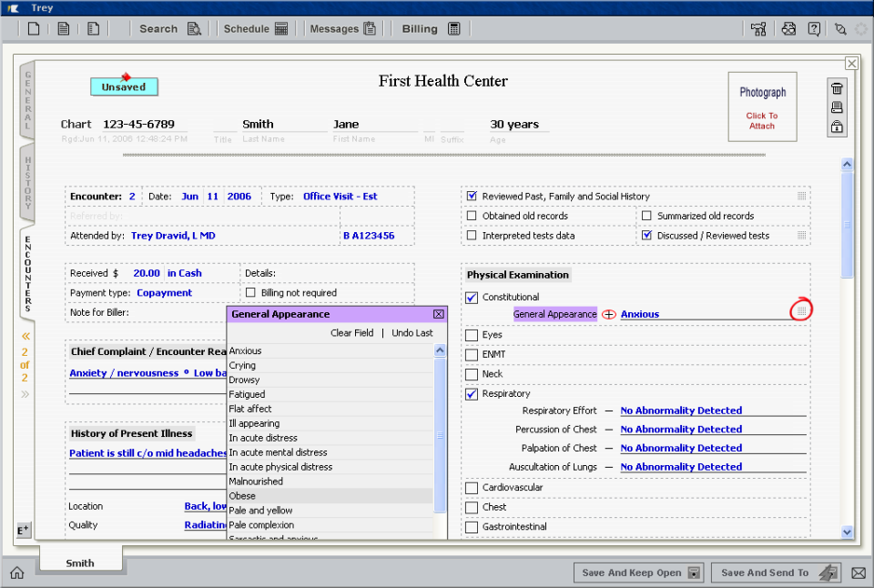
Task: Open new blank document icon in toolbar
Action: pos(34,28)
